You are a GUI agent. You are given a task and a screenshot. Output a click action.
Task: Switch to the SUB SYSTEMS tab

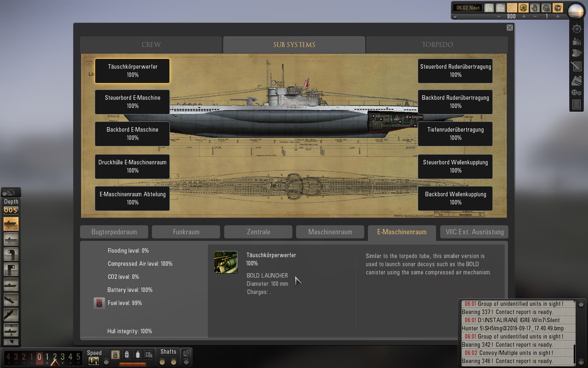pyautogui.click(x=294, y=45)
